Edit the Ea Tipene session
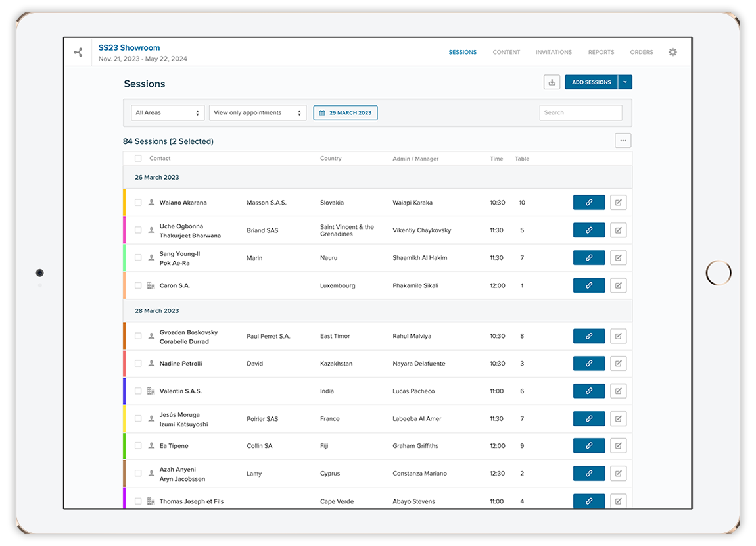The image size is (756, 546). [618, 445]
